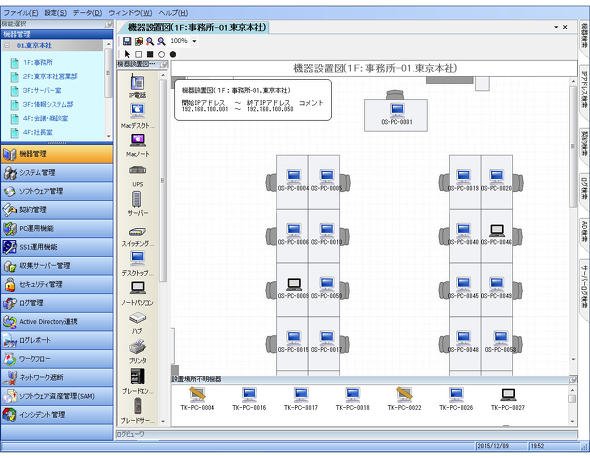Open the セキュリティ管理 navigation button
Image resolution: width=590 pixels, height=458 pixels.
click(x=57, y=285)
